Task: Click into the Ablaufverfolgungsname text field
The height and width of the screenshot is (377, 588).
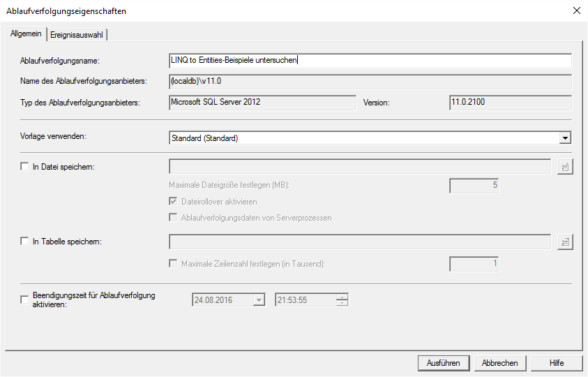Action: (x=370, y=61)
